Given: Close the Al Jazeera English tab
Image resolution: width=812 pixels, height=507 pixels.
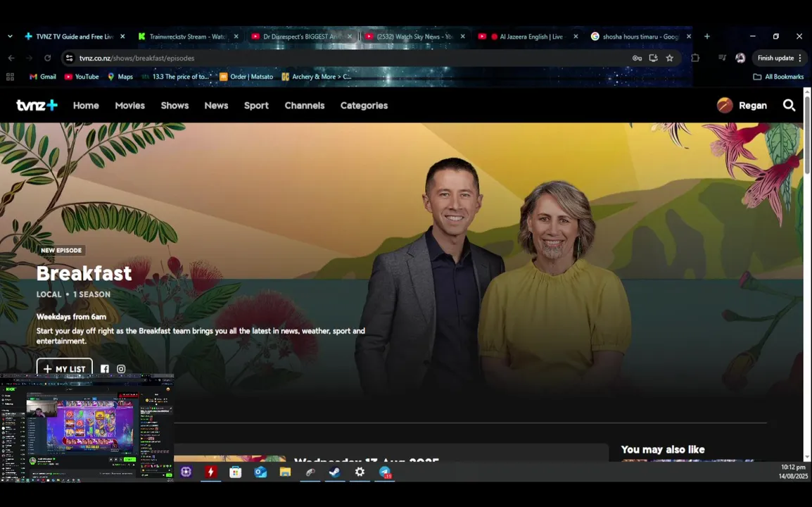Looking at the screenshot, I should tap(576, 37).
